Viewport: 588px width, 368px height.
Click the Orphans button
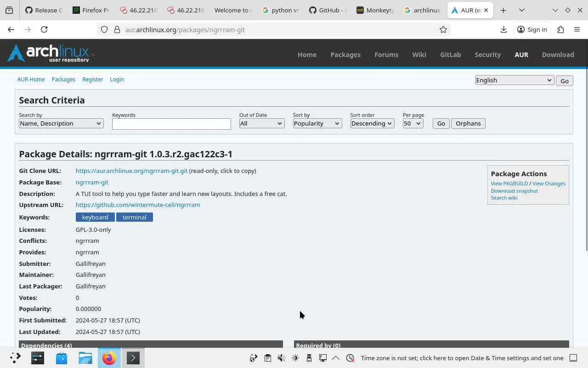pyautogui.click(x=468, y=123)
